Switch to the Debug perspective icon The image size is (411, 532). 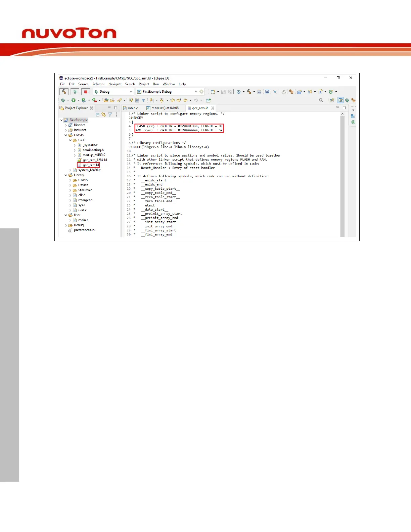coord(347,100)
